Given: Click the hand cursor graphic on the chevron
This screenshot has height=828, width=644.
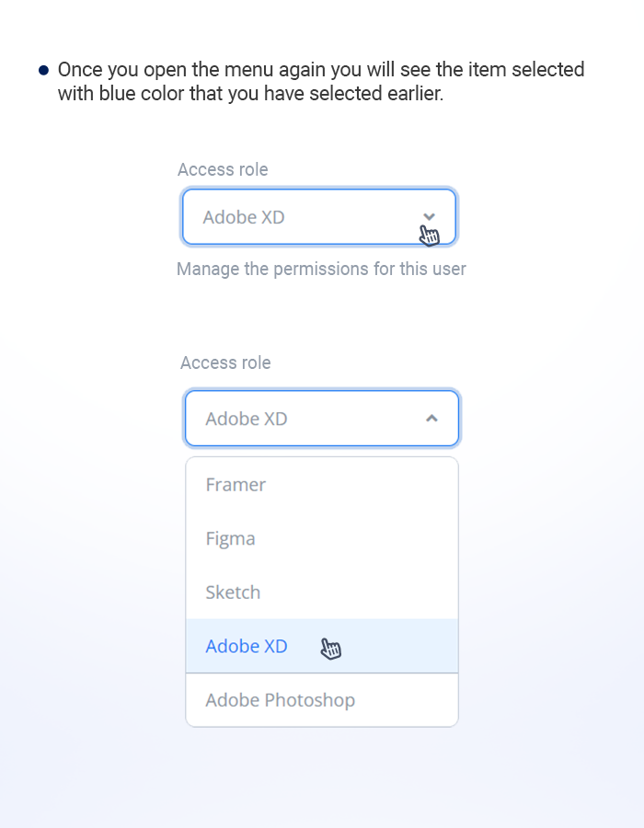Looking at the screenshot, I should click(431, 235).
